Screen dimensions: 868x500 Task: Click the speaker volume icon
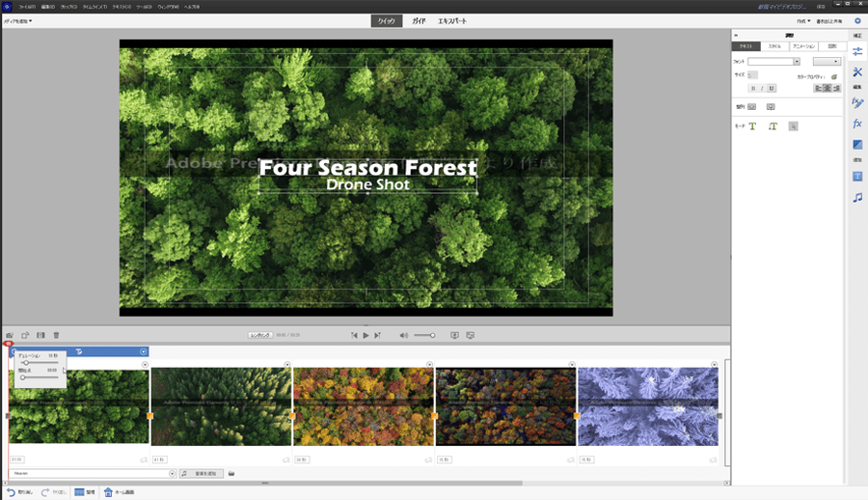click(x=403, y=335)
